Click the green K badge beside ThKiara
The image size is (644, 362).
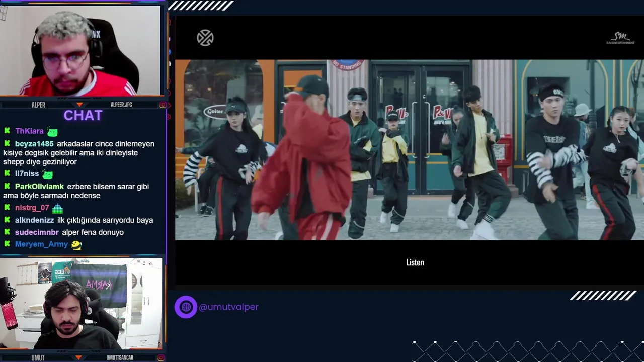coord(7,131)
